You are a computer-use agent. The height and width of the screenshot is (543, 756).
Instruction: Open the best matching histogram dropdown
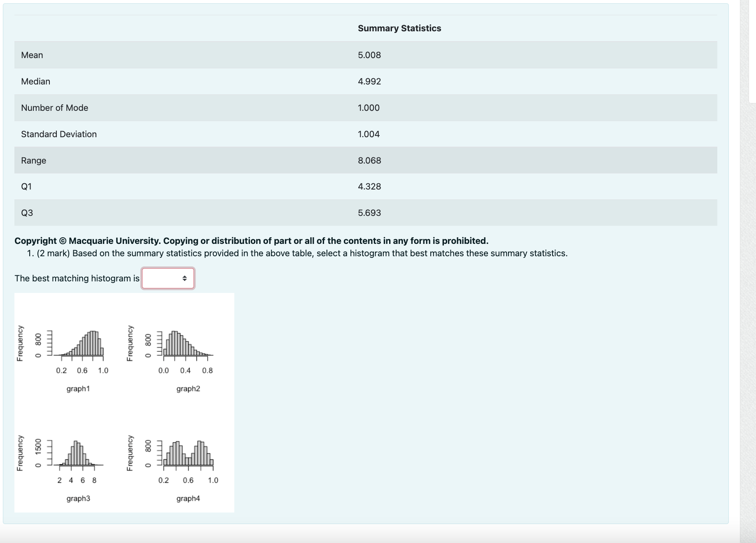pos(168,279)
